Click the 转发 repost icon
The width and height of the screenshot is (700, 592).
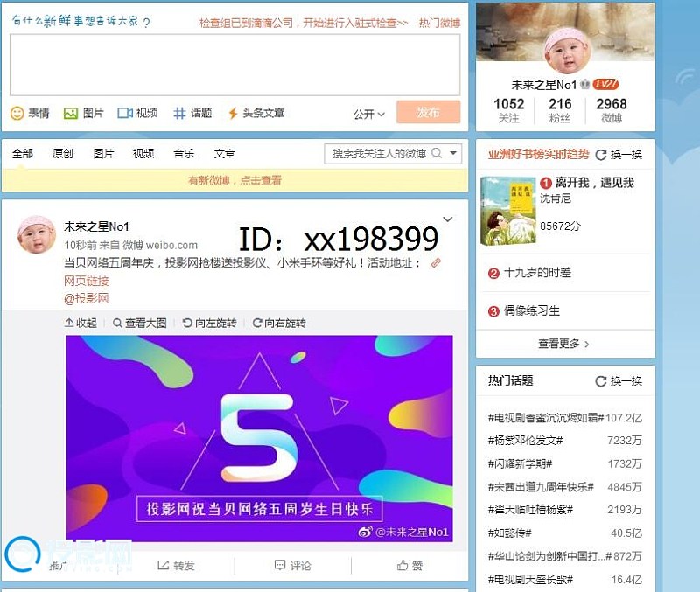coord(164,565)
